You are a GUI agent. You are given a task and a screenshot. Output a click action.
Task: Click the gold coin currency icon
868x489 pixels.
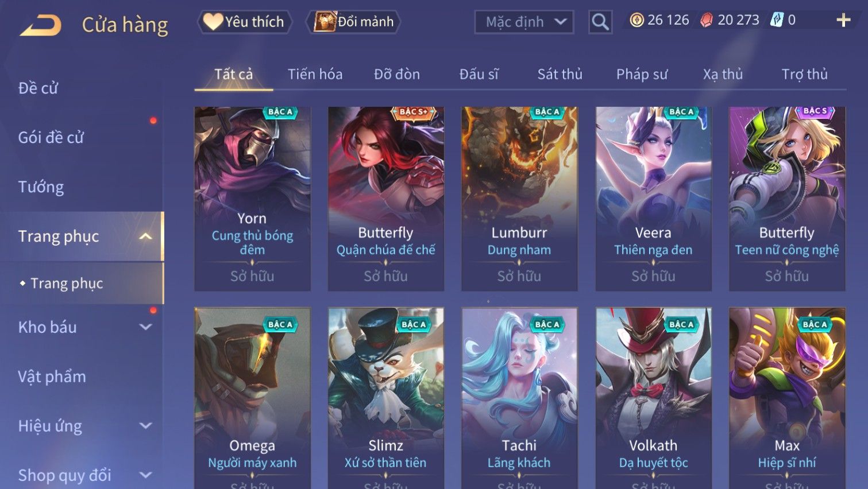tap(636, 20)
